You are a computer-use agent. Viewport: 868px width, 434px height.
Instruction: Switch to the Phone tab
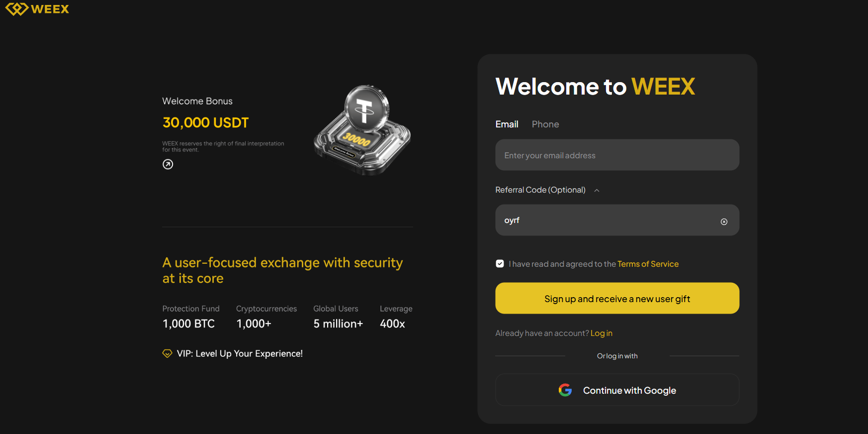(x=545, y=124)
